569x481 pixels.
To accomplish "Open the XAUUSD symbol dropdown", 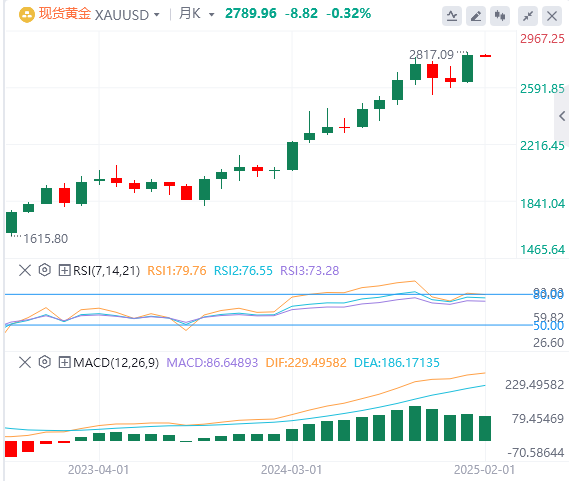I will pos(127,15).
